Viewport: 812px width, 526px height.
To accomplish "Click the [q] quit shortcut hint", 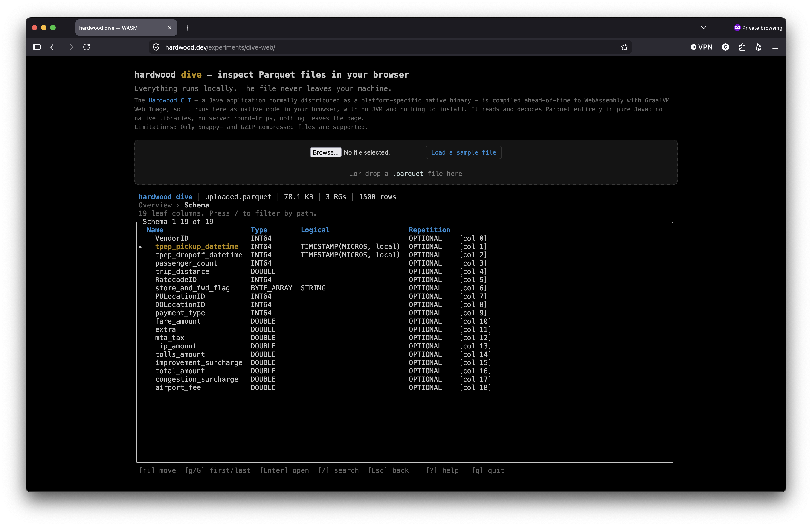I will click(488, 471).
